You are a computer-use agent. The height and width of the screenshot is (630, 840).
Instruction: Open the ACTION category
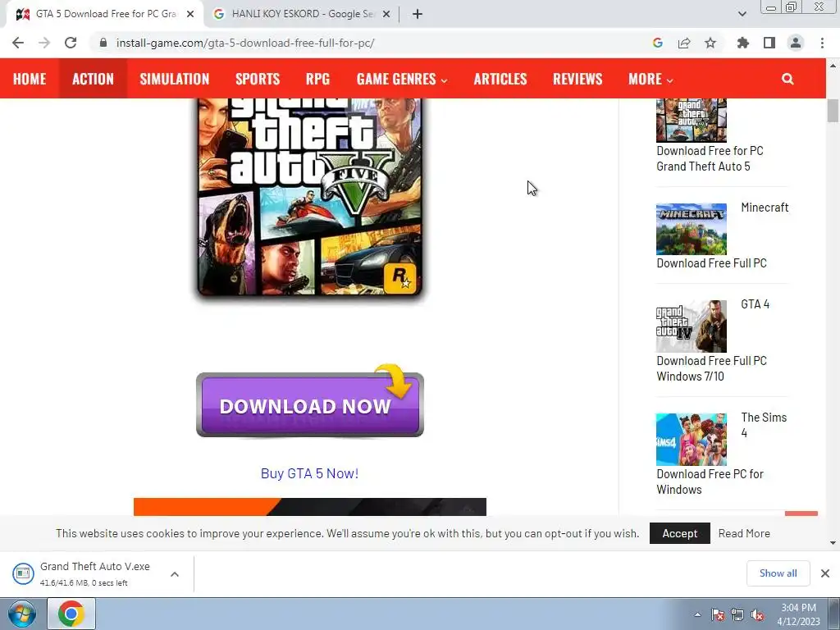[x=94, y=79]
